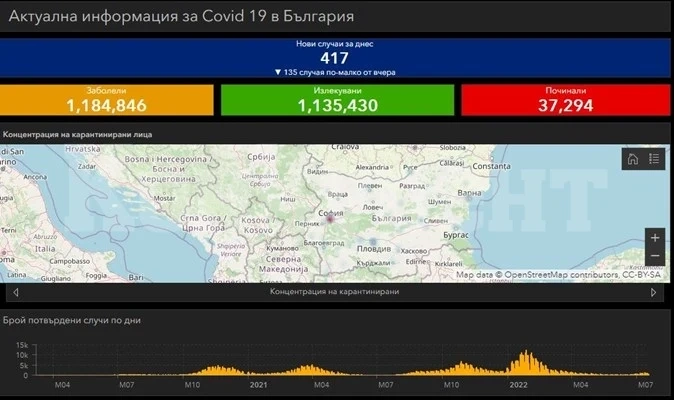Zoom out the map with minus button
The height and width of the screenshot is (400, 674).
tap(655, 256)
